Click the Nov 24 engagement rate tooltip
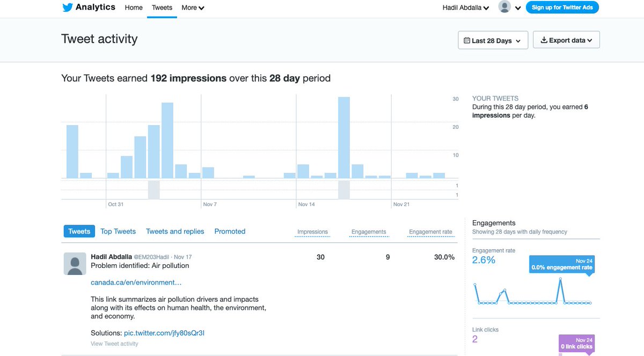 [x=561, y=264]
